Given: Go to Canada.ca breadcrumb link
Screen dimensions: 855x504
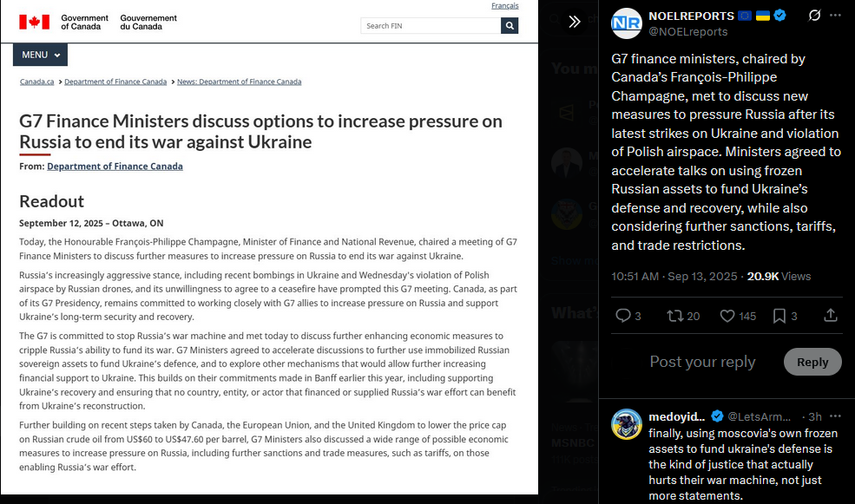Looking at the screenshot, I should (37, 82).
